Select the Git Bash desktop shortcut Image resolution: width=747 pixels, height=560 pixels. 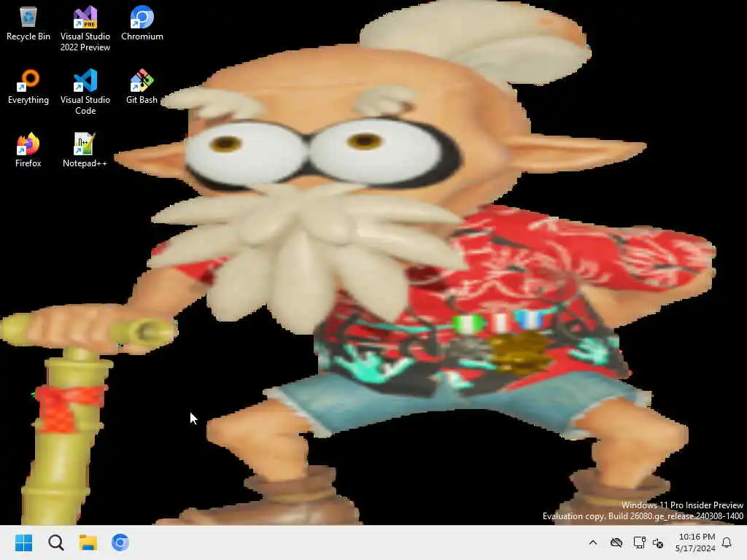pyautogui.click(x=142, y=87)
